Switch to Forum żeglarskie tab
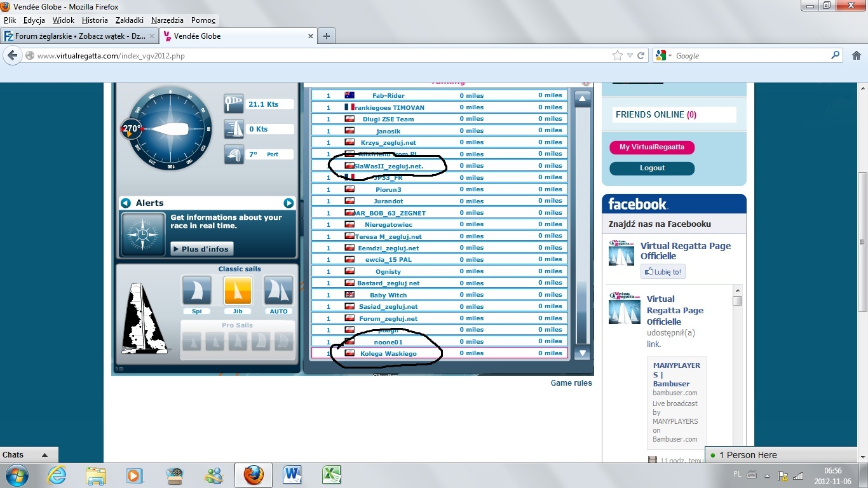This screenshot has height=488, width=868. 80,36
